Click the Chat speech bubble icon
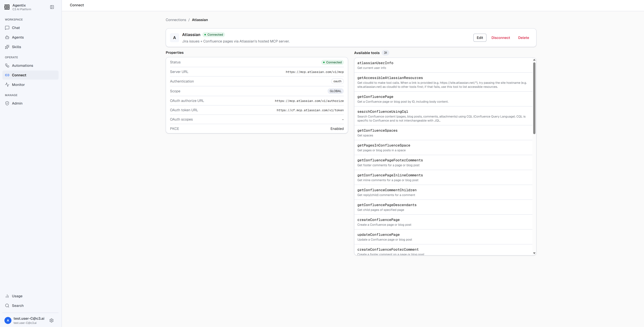Viewport: 644px width, 327px height. pos(7,28)
